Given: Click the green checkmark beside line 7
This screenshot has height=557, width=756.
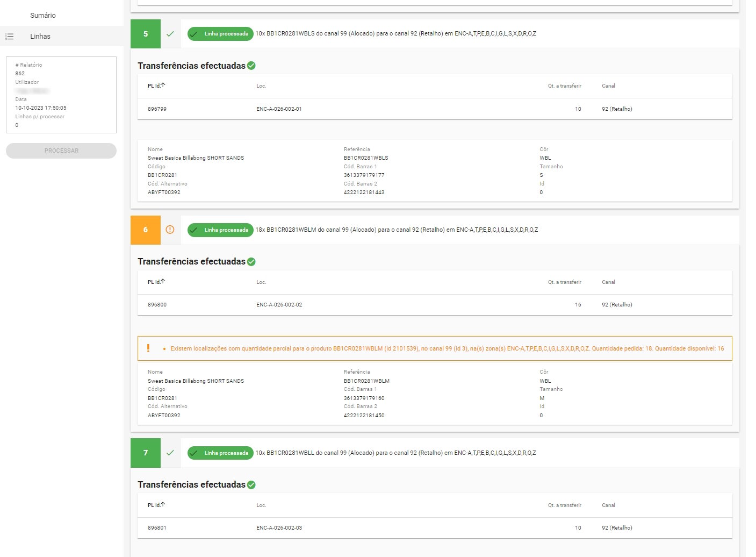Looking at the screenshot, I should coord(170,453).
